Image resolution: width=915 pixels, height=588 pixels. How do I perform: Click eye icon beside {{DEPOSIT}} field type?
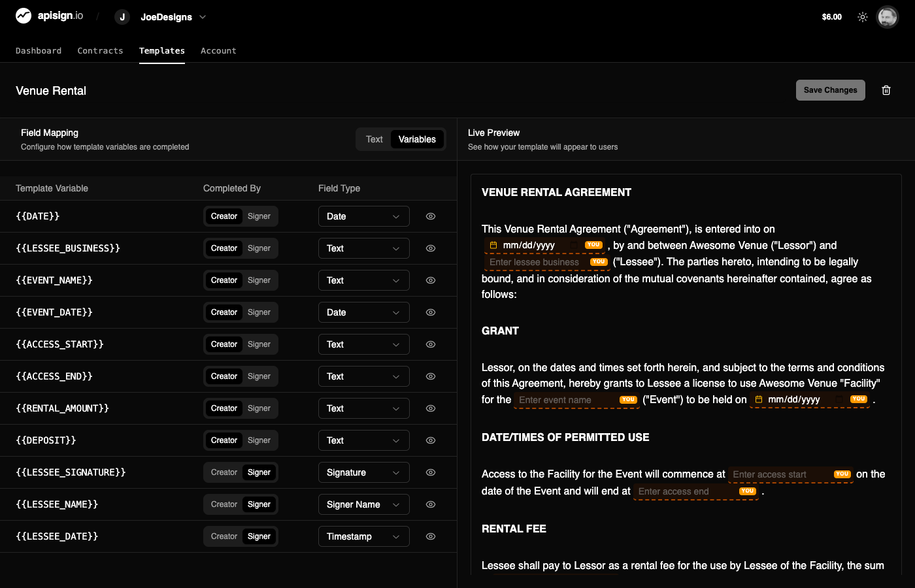click(431, 440)
